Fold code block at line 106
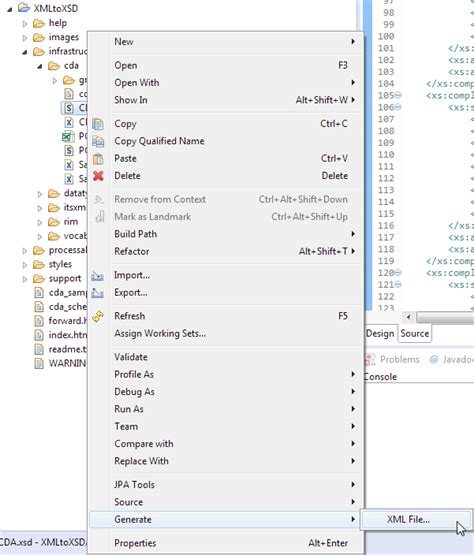Viewport: 474px width, 555px height. (398, 107)
